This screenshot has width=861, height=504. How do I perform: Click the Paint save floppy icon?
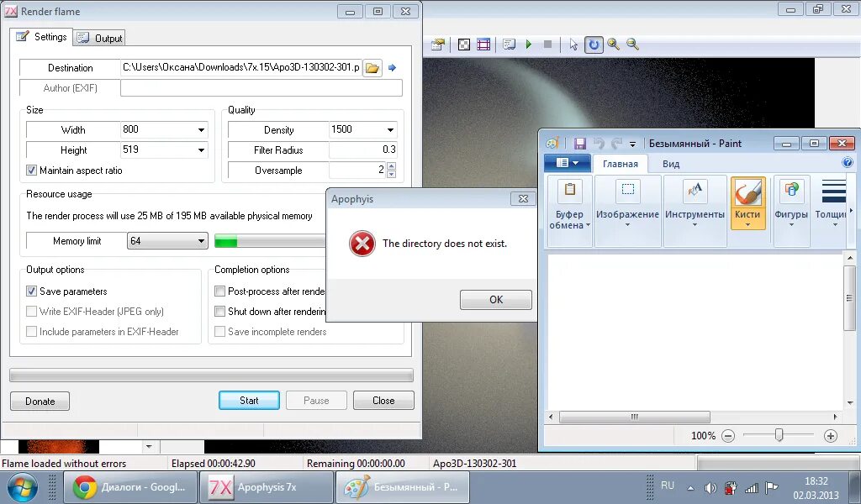(580, 144)
